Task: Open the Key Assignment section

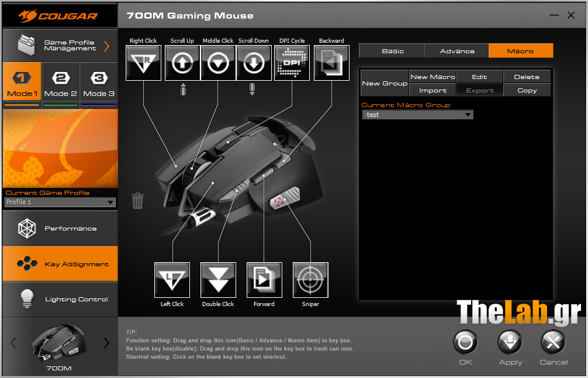Action: click(x=60, y=264)
